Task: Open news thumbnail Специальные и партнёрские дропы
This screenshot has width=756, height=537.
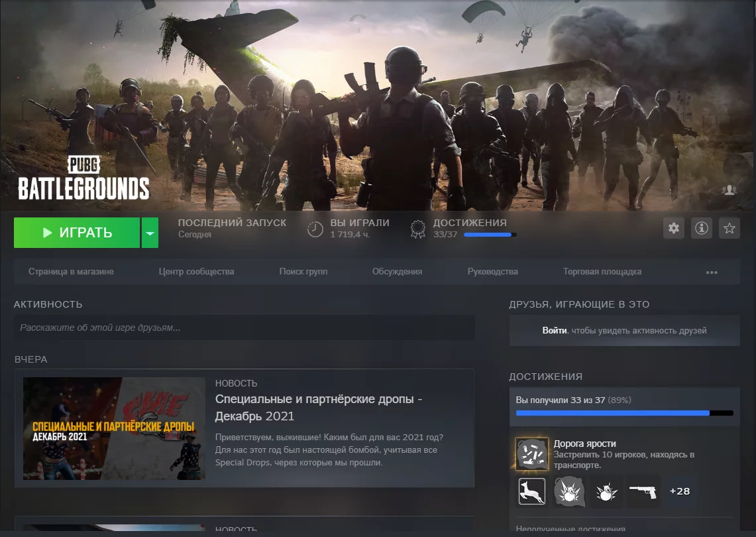Action: point(114,428)
